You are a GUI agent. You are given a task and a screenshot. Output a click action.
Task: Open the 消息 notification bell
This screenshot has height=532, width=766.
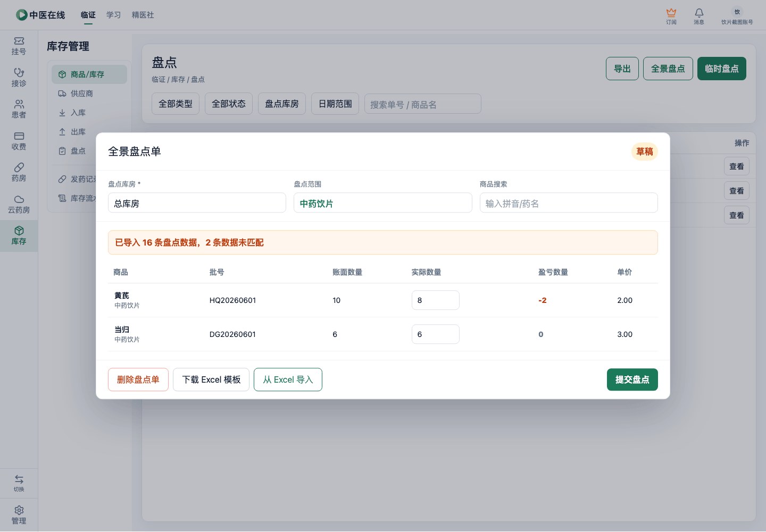click(x=699, y=12)
